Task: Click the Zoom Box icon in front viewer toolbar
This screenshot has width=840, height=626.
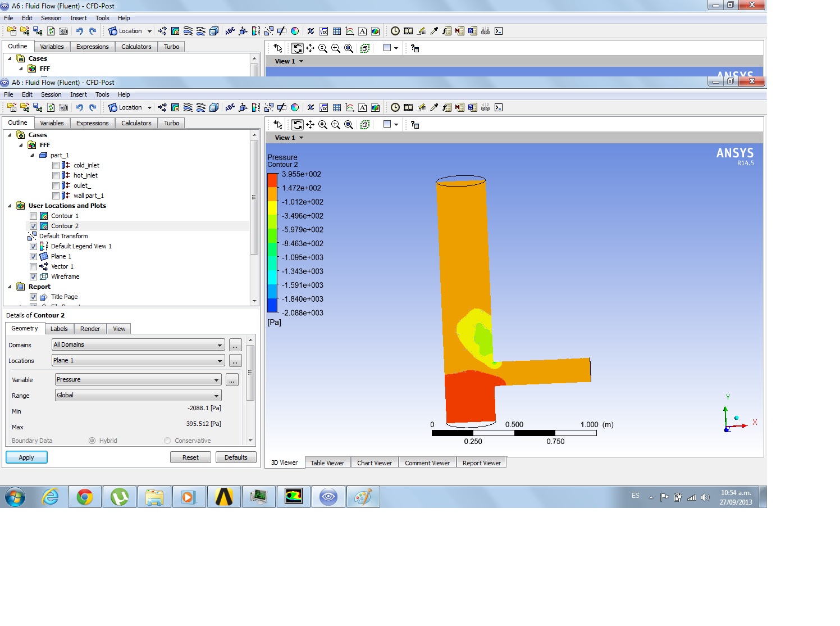Action: [336, 124]
